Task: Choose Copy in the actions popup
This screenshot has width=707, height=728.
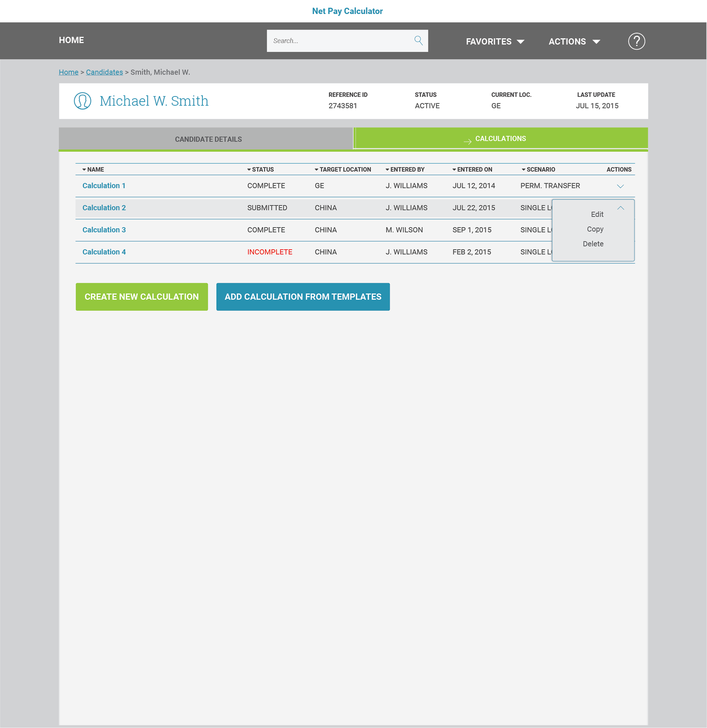Action: 595,229
